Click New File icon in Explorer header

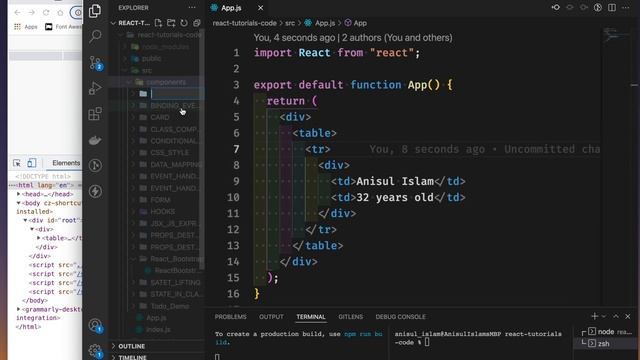[158, 23]
